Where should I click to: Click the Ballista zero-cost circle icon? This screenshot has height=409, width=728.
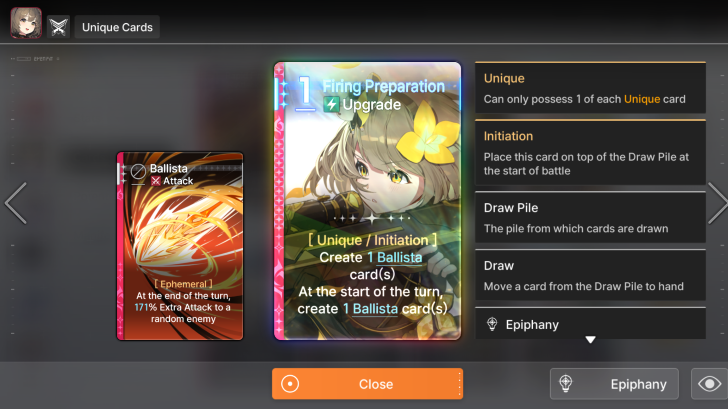point(138,172)
